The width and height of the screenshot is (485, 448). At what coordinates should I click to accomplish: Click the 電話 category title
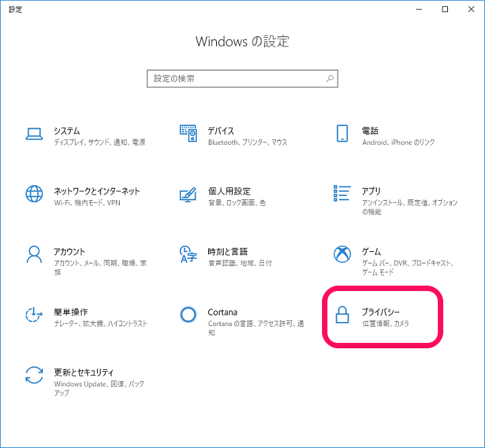(370, 131)
